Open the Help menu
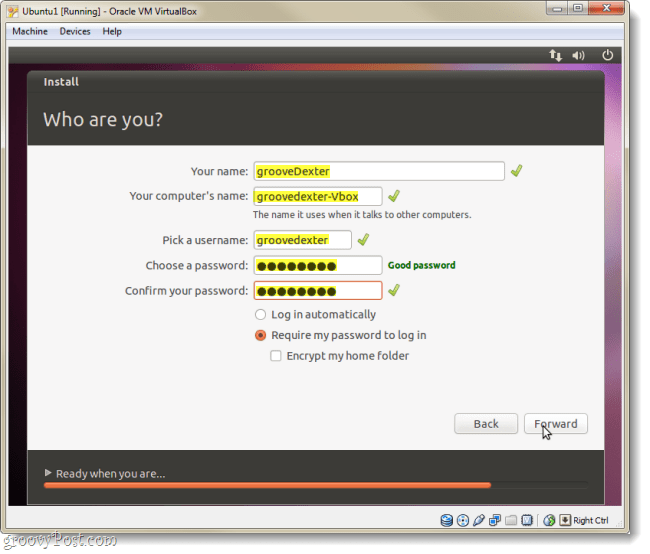This screenshot has width=650, height=554. pos(112,32)
